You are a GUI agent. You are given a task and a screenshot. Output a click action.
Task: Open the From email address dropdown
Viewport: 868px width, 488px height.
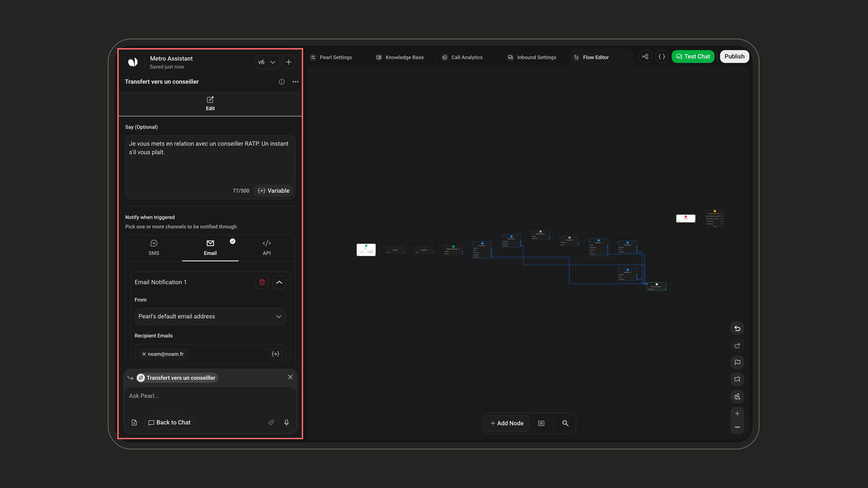(210, 316)
